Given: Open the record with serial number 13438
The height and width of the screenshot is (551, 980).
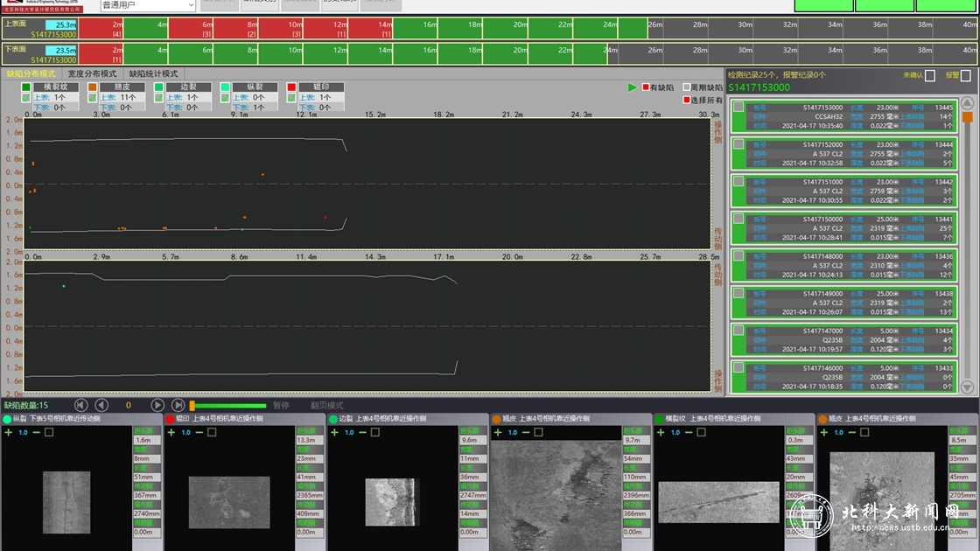Looking at the screenshot, I should (x=843, y=303).
